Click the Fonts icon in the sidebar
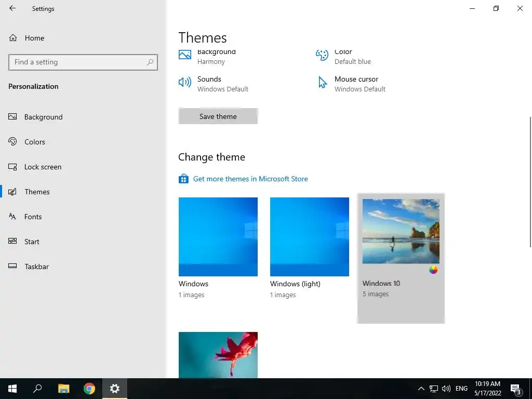The height and width of the screenshot is (399, 532). [12, 217]
